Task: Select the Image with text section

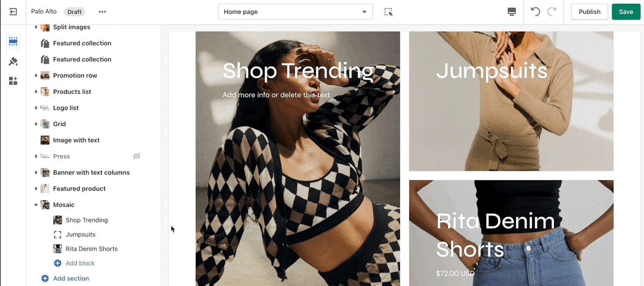Action: click(76, 140)
